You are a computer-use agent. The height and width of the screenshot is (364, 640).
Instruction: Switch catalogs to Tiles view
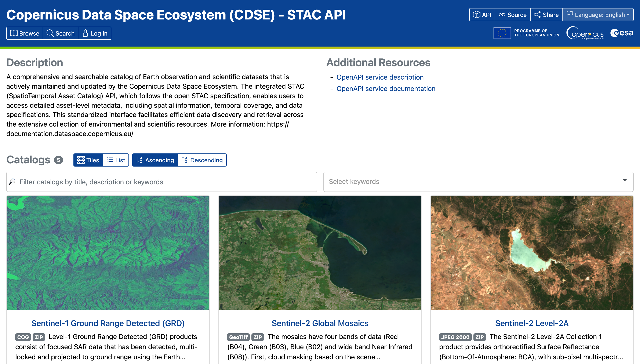pyautogui.click(x=88, y=160)
